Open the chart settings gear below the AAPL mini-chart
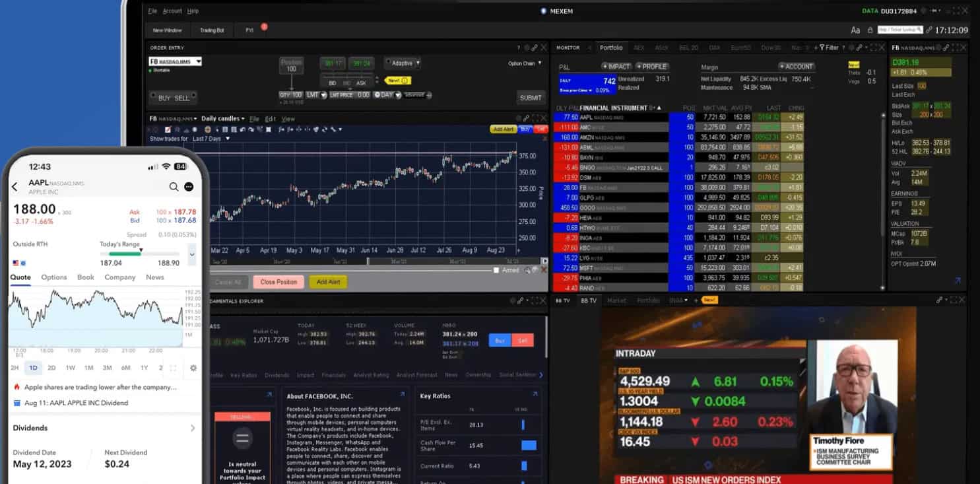This screenshot has width=980, height=484. (193, 369)
